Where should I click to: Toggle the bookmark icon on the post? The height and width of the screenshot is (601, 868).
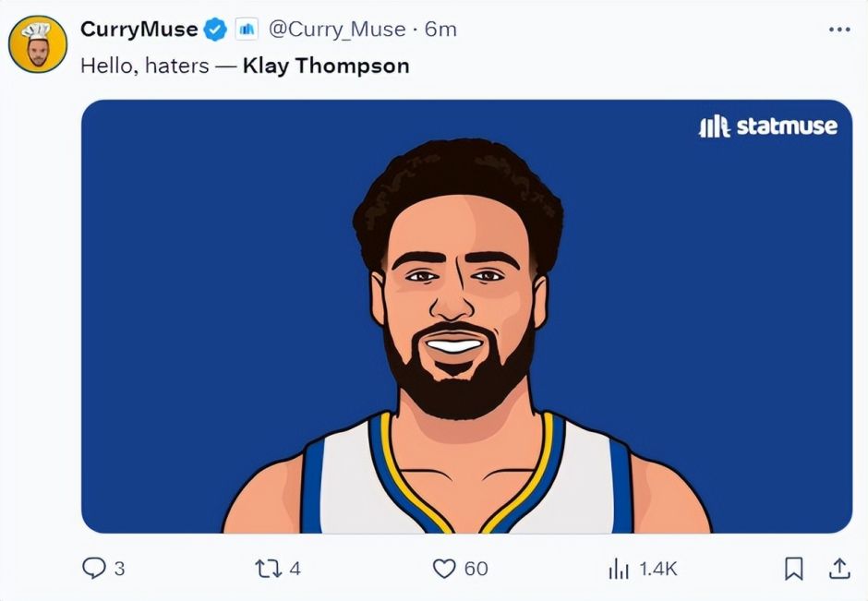pyautogui.click(x=793, y=569)
